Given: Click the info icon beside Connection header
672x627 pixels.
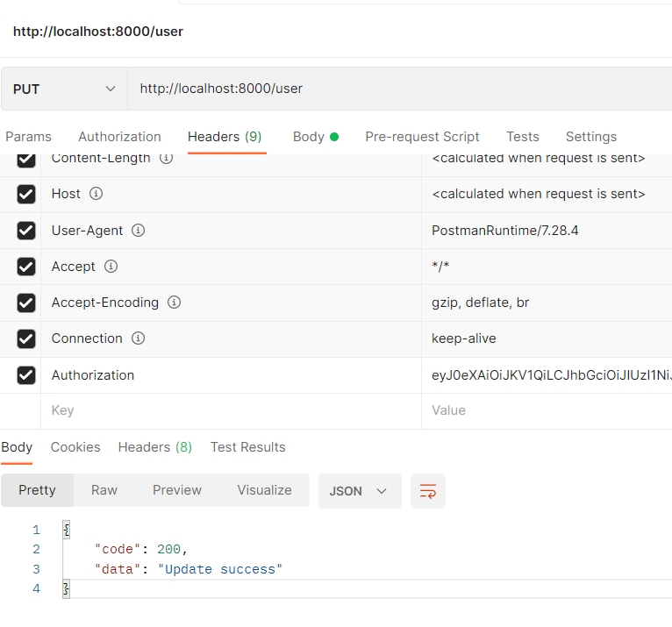Looking at the screenshot, I should click(x=138, y=338).
